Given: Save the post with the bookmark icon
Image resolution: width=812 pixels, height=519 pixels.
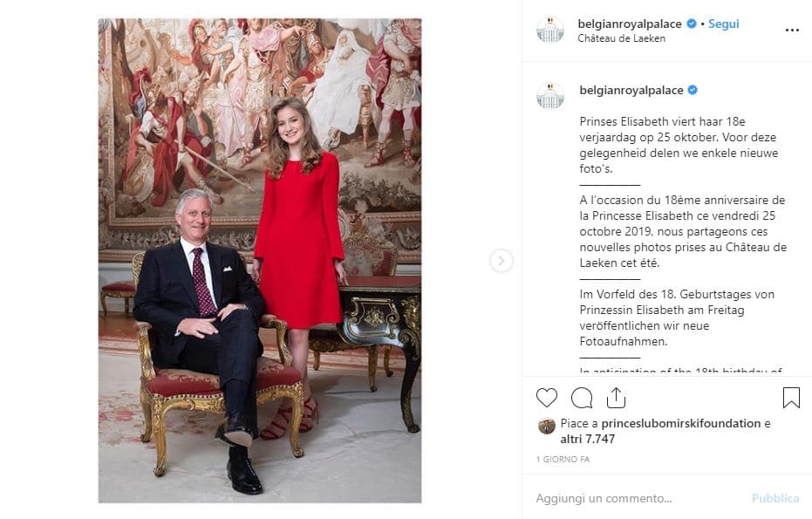Looking at the screenshot, I should (791, 398).
